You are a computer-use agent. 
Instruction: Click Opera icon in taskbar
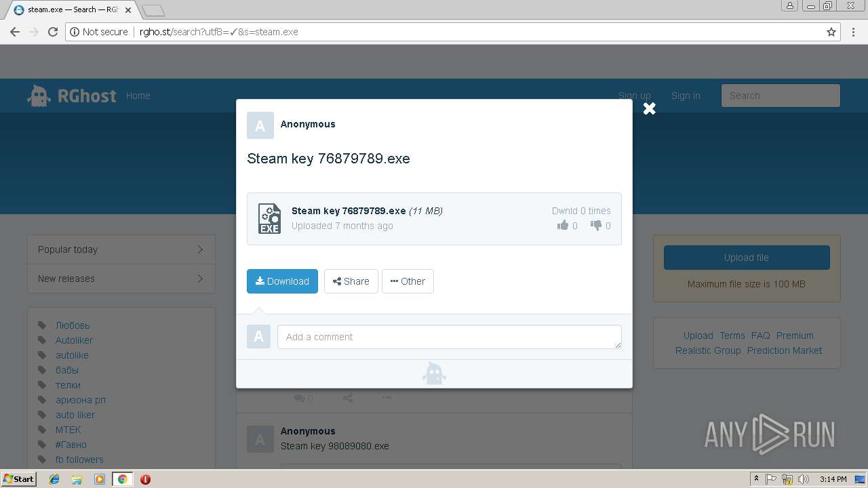pos(145,479)
